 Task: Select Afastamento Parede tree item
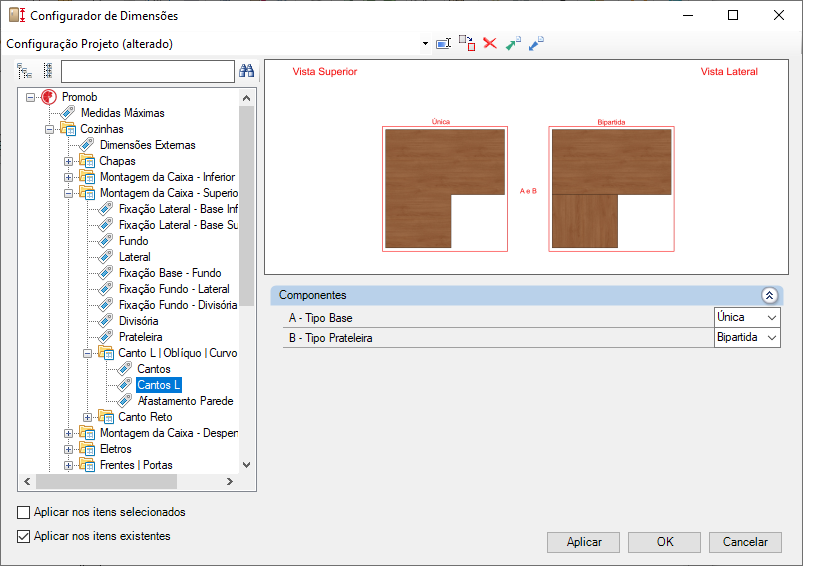185,401
